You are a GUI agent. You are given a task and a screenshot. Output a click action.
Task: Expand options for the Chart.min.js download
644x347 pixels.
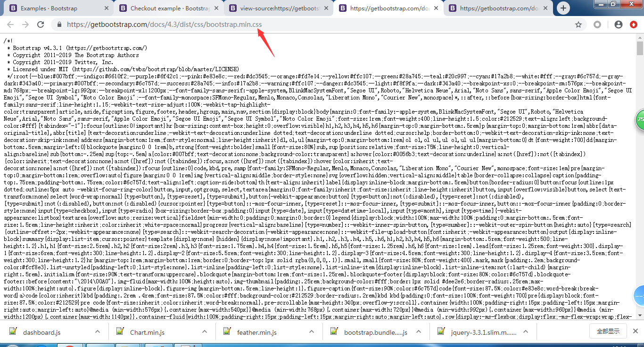[x=205, y=332]
